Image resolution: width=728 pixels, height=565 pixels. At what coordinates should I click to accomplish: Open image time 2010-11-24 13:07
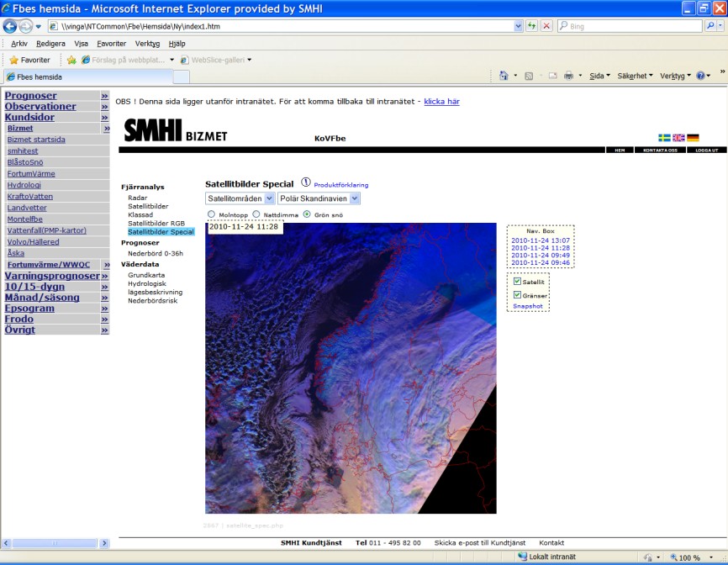click(541, 240)
